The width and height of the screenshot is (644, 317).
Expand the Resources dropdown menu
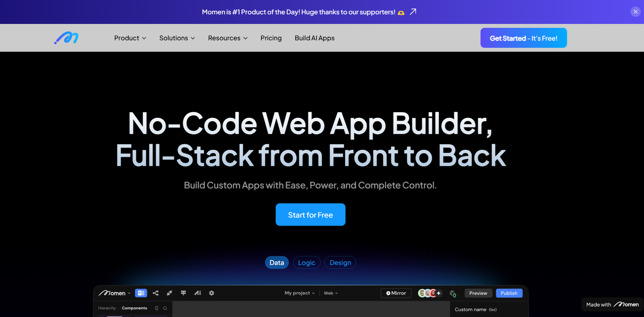click(x=228, y=38)
